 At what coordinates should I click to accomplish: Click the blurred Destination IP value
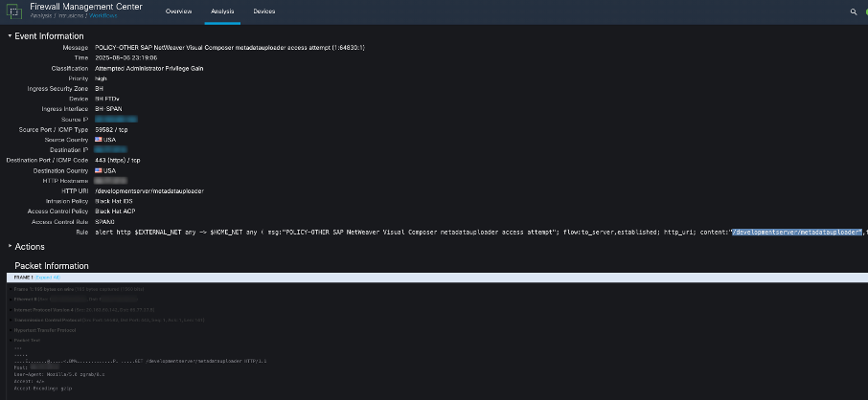click(x=111, y=149)
